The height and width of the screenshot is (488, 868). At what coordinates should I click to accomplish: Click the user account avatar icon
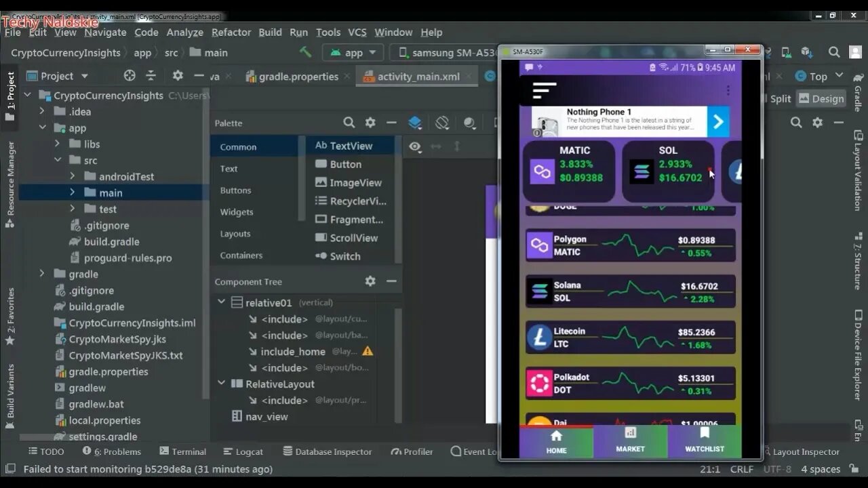tap(855, 52)
